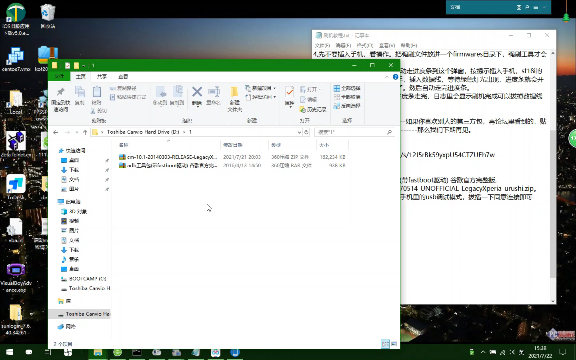This screenshot has width=576, height=360.
Task: Click the History icon in the Open group
Action: (x=313, y=109)
